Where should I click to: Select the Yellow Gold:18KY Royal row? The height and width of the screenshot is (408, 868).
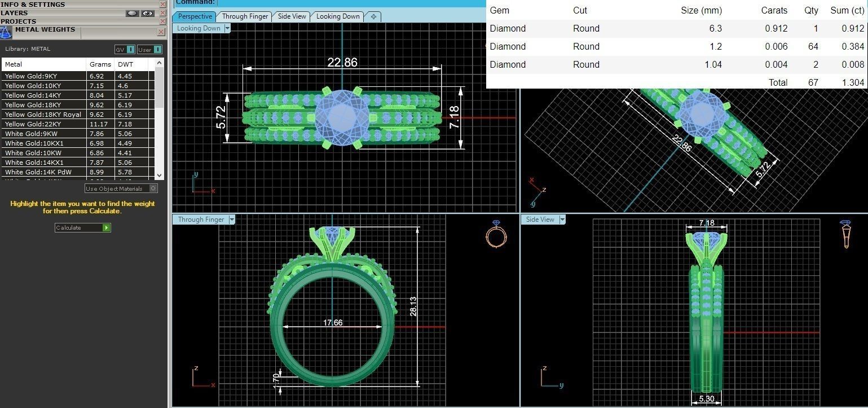click(x=78, y=115)
